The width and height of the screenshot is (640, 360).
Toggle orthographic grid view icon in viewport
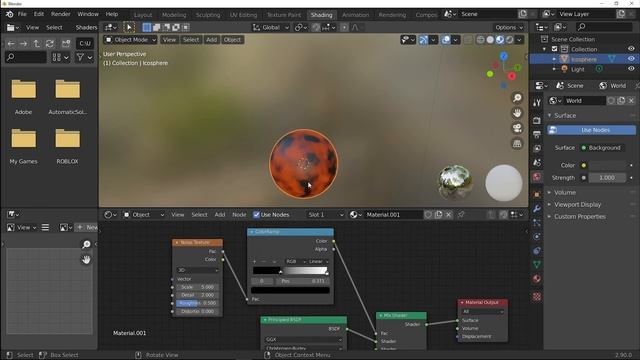[517, 143]
